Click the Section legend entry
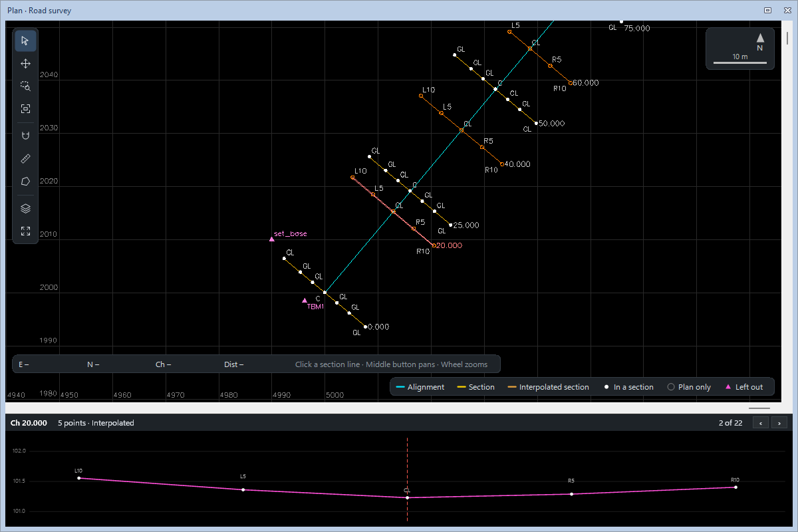 [475, 387]
